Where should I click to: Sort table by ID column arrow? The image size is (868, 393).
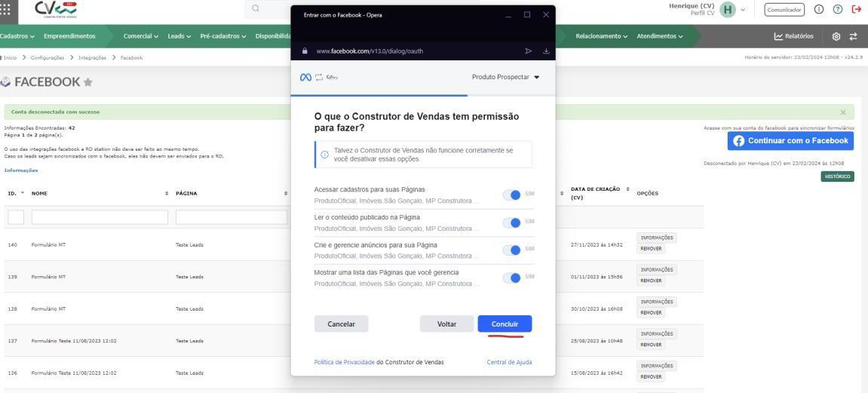tap(23, 192)
